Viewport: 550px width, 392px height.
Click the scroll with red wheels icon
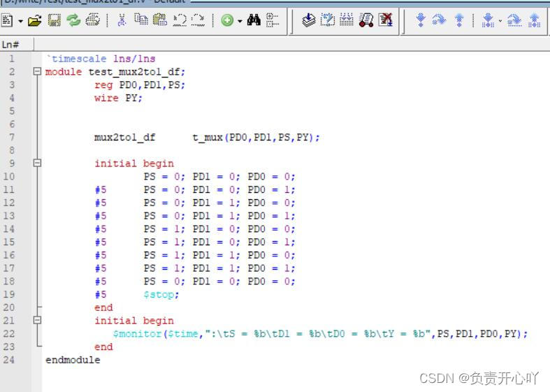(366, 20)
